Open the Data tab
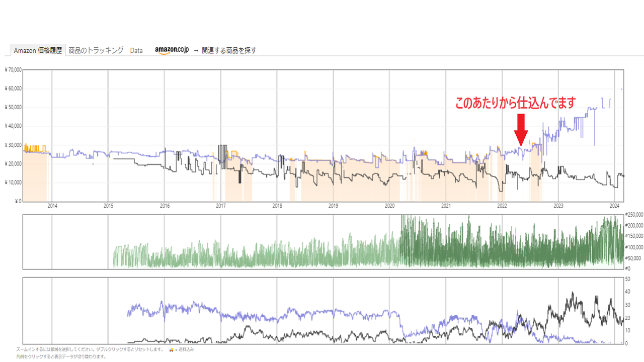The height and width of the screenshot is (362, 644). (136, 51)
